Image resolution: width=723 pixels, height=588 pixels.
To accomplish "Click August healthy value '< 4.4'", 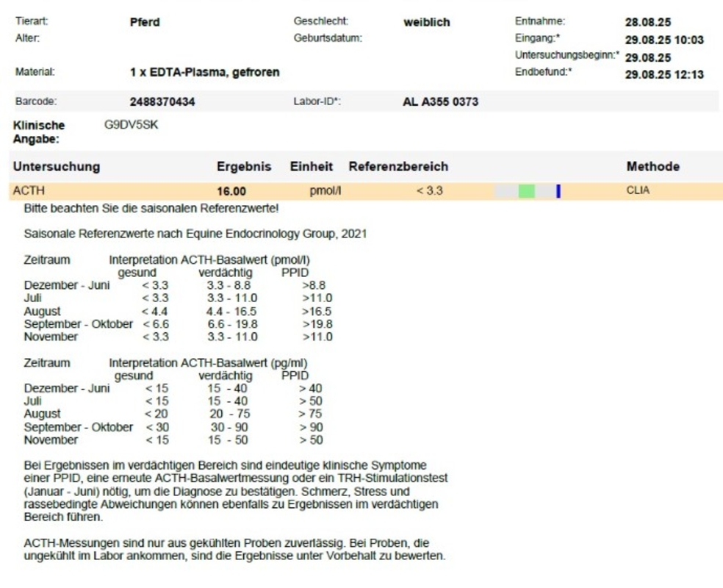I will (x=154, y=312).
